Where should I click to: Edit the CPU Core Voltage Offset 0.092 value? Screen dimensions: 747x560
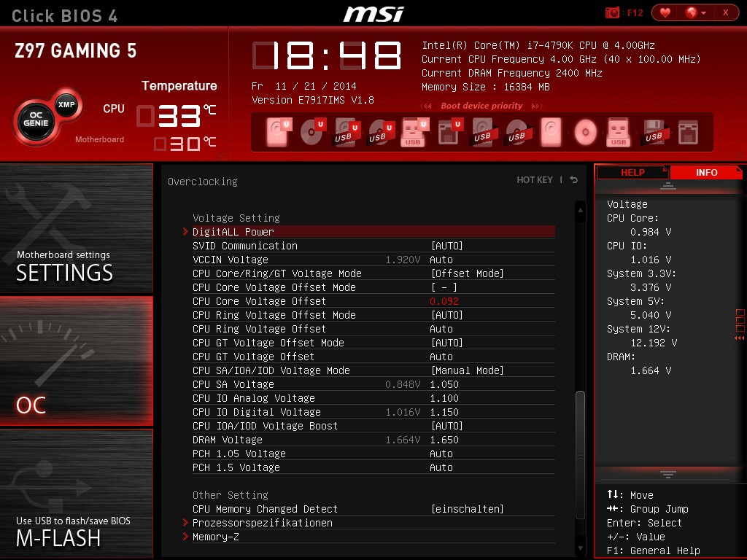[444, 301]
